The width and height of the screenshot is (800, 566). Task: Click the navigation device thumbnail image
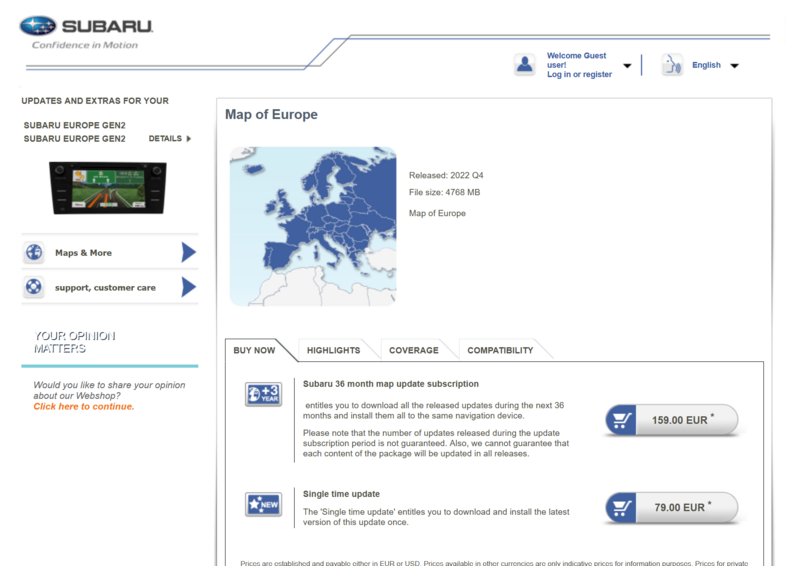pyautogui.click(x=108, y=188)
